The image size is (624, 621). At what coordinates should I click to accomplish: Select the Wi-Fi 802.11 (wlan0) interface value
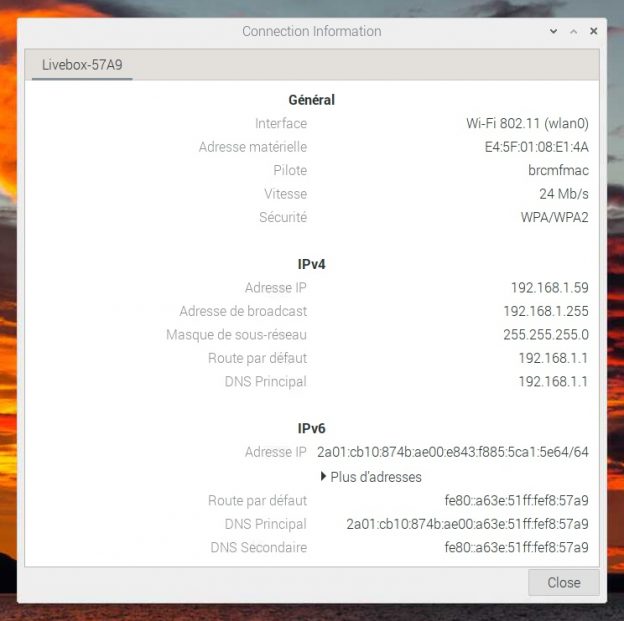(527, 124)
